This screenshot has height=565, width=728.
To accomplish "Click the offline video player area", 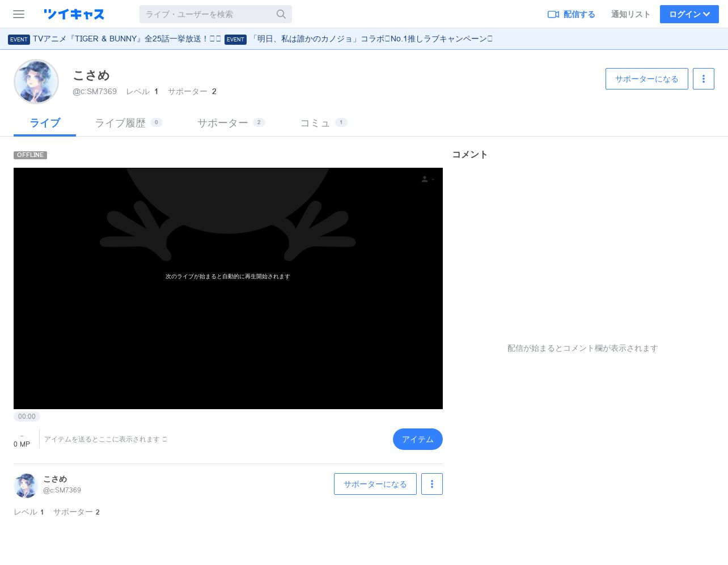I will 228,288.
